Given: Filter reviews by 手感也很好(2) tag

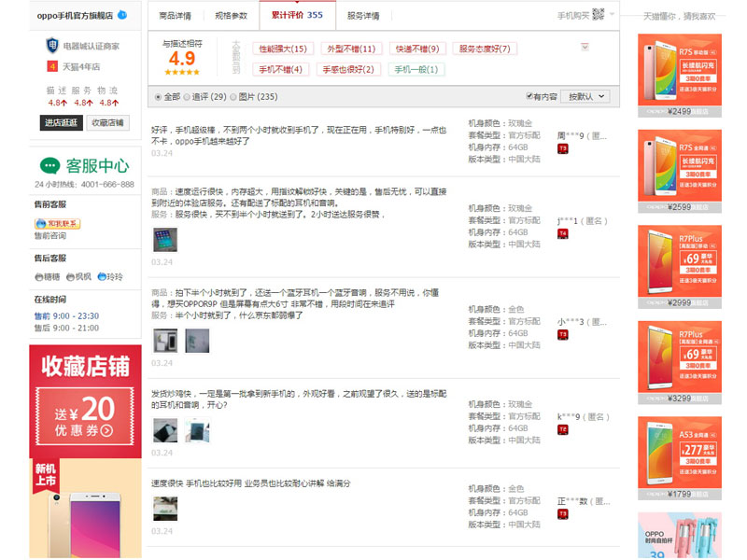Looking at the screenshot, I should (x=348, y=69).
